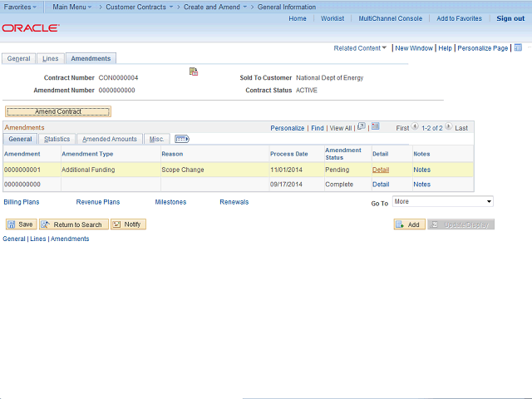Click the View All grid link
Image resolution: width=532 pixels, height=399 pixels.
pos(341,128)
